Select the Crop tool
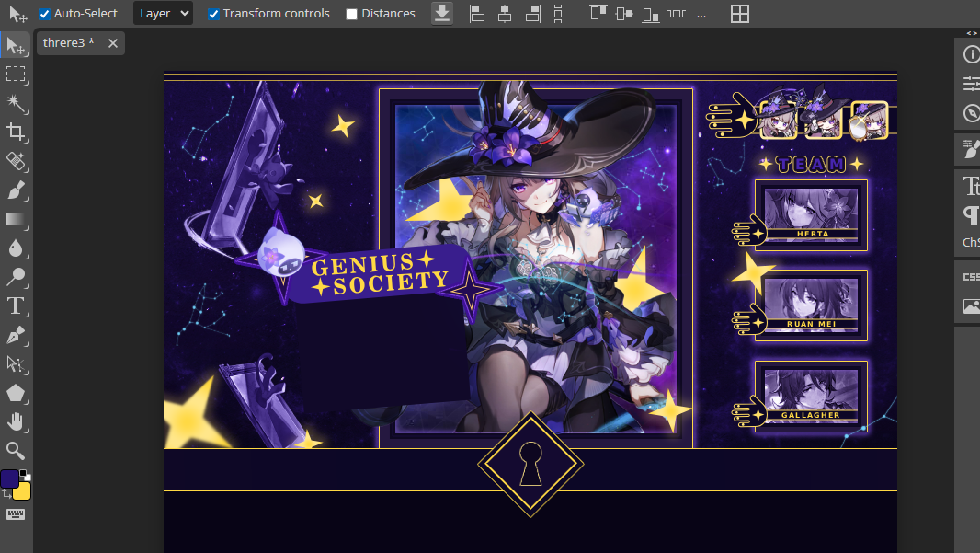 pos(16,132)
